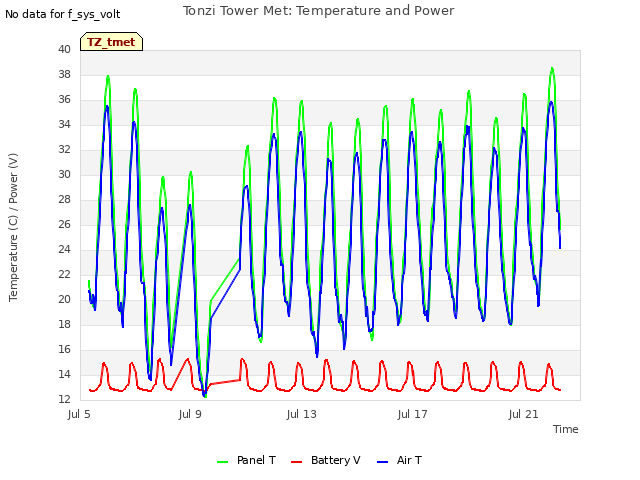Click the y-axis tick label '26'

point(64,224)
